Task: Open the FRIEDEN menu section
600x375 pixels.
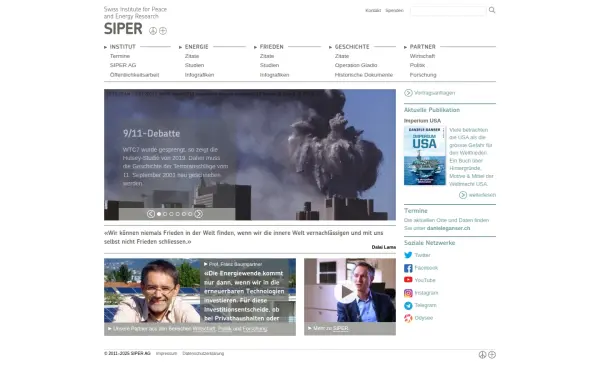Action: (x=272, y=47)
